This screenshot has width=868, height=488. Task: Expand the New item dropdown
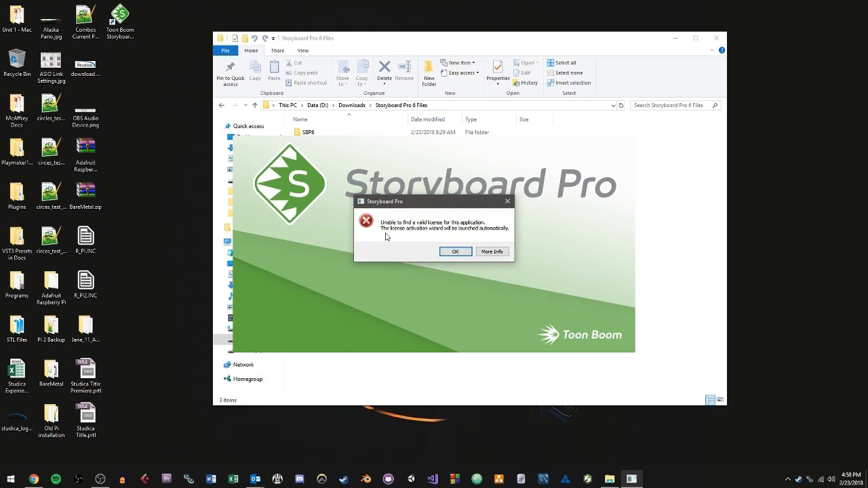(x=458, y=63)
